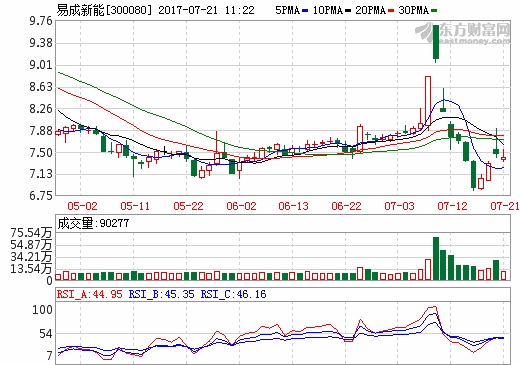Click the 7.88 price axis label
Screen dimensions: 520x365
point(41,131)
